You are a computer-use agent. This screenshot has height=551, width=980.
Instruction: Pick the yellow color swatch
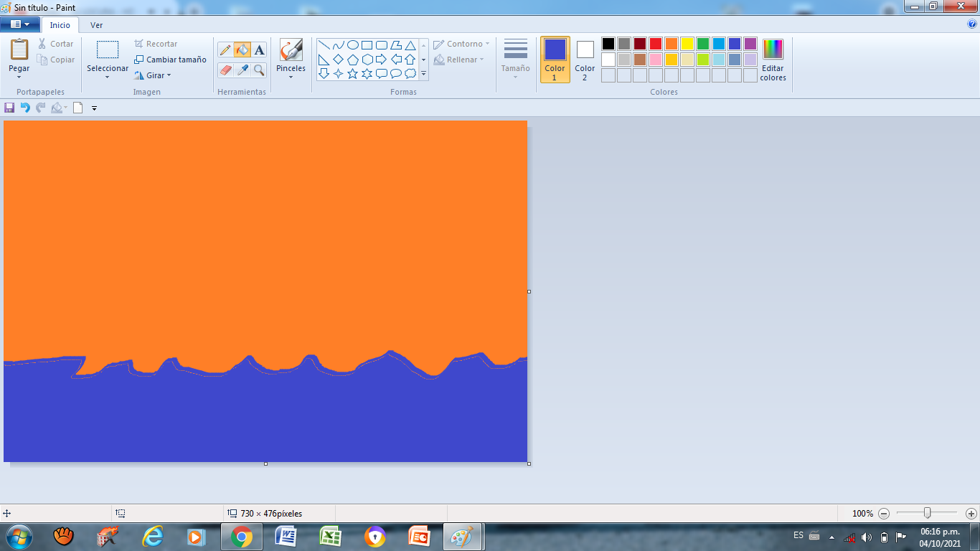click(687, 44)
